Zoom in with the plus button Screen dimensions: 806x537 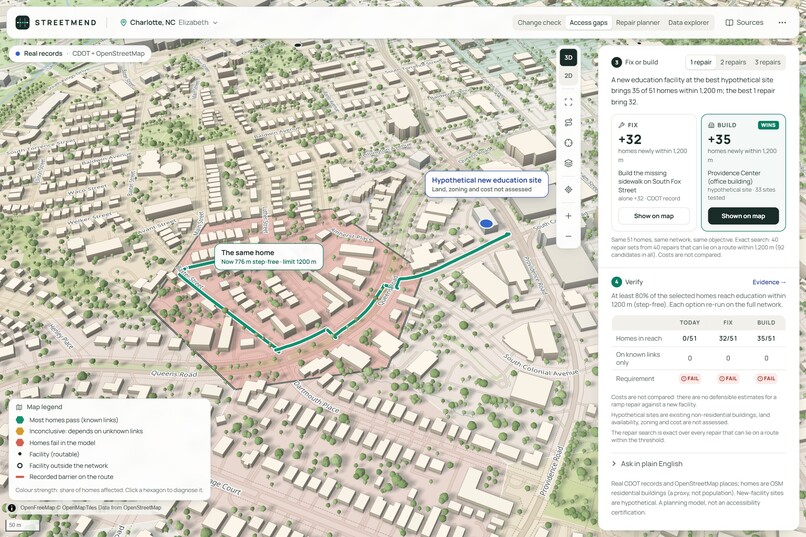pos(568,216)
